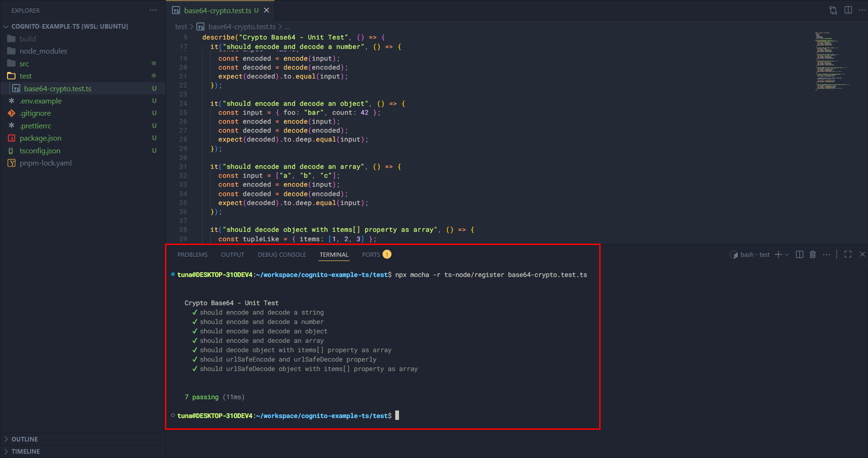Image resolution: width=868 pixels, height=458 pixels.
Task: Maximize the terminal panel size
Action: coord(848,254)
